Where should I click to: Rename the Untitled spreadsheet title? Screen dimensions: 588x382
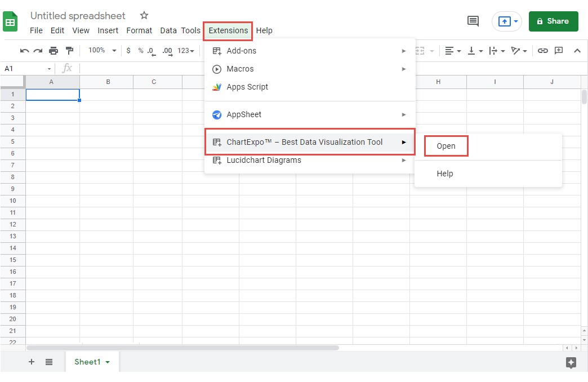[78, 16]
